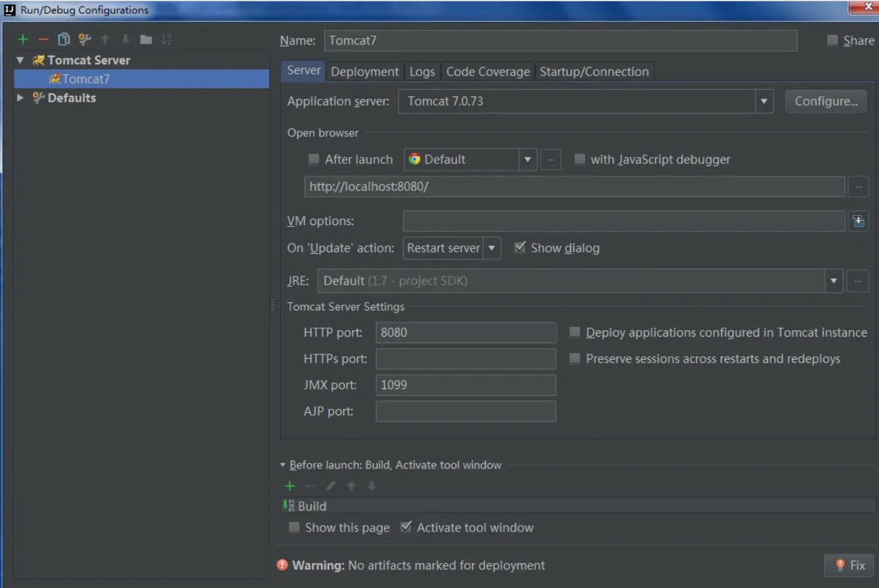Image resolution: width=879 pixels, height=588 pixels.
Task: Click the Build task binary icon
Action: click(289, 505)
